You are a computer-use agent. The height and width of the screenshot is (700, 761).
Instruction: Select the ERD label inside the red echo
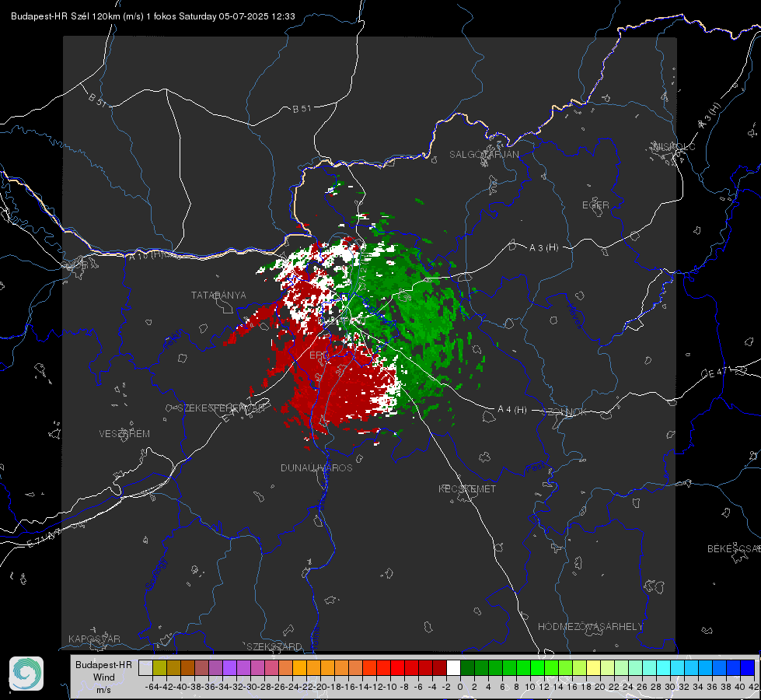[x=319, y=355]
